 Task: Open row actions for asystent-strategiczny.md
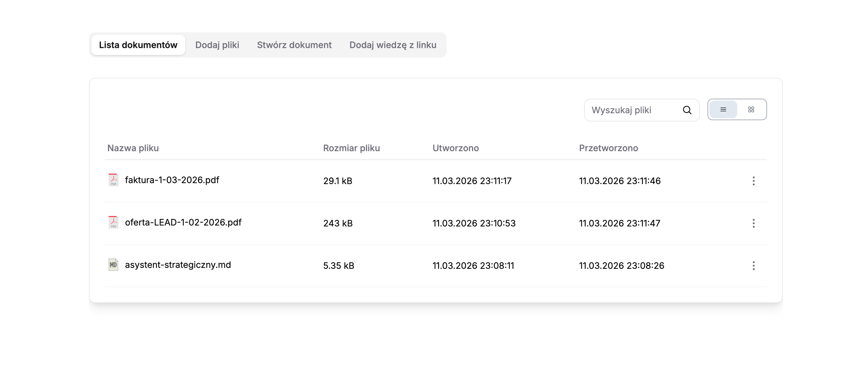[x=753, y=266]
